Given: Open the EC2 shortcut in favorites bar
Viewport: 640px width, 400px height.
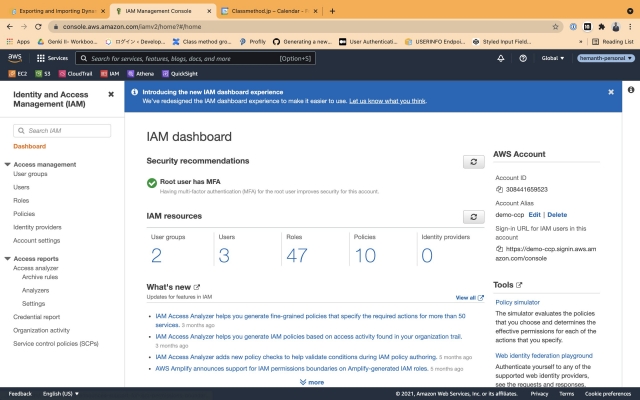Looking at the screenshot, I should point(18,74).
